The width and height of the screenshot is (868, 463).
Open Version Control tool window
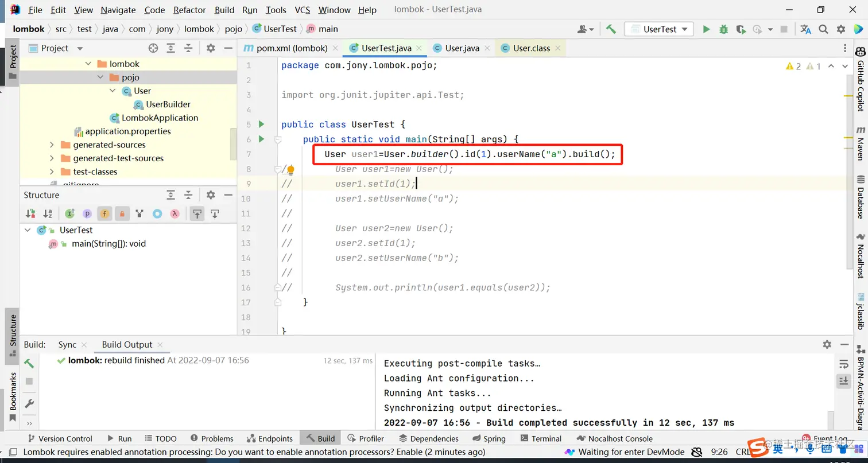tap(60, 438)
